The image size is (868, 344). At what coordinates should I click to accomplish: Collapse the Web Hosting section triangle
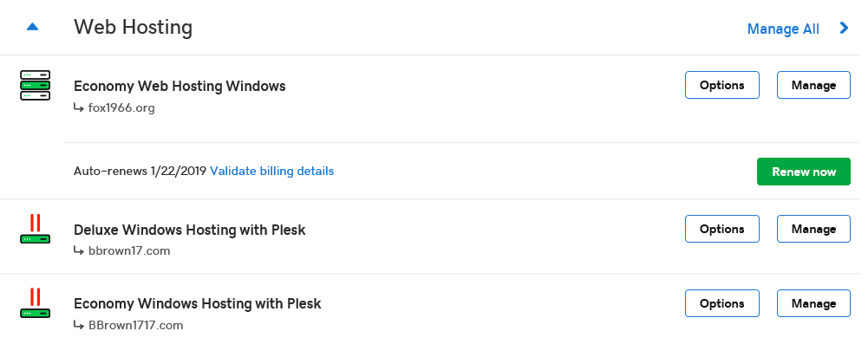pos(33,27)
